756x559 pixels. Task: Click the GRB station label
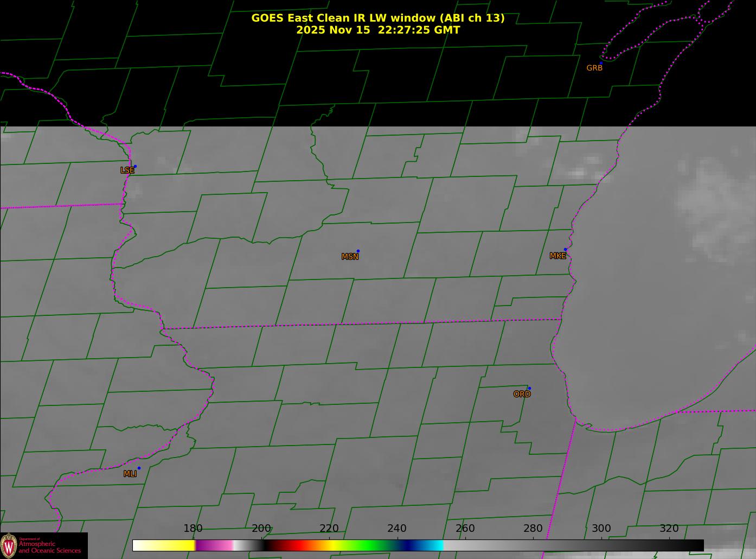point(594,68)
